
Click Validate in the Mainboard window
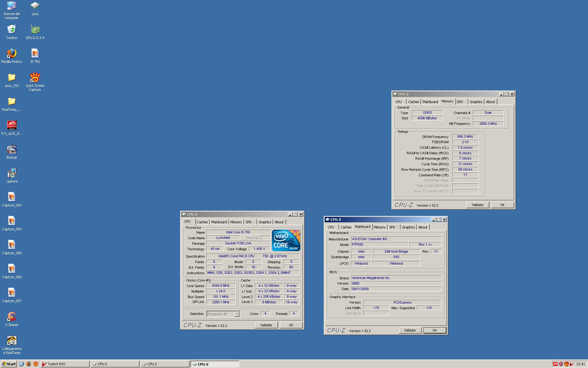coord(410,330)
